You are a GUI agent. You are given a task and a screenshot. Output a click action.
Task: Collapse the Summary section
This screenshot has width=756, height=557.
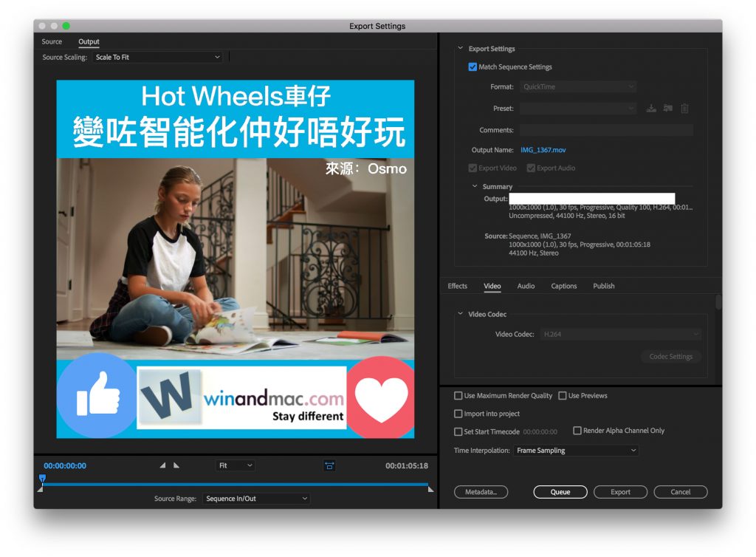point(475,187)
